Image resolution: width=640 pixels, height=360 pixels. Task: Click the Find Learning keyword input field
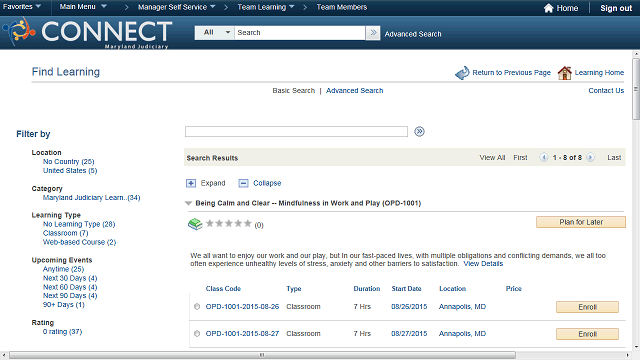click(296, 131)
